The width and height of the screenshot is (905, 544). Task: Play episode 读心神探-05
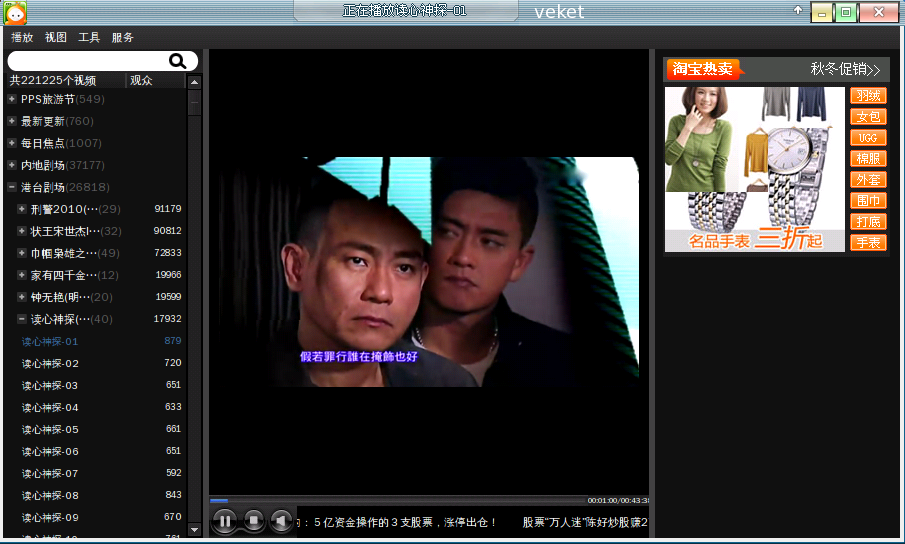pyautogui.click(x=50, y=429)
